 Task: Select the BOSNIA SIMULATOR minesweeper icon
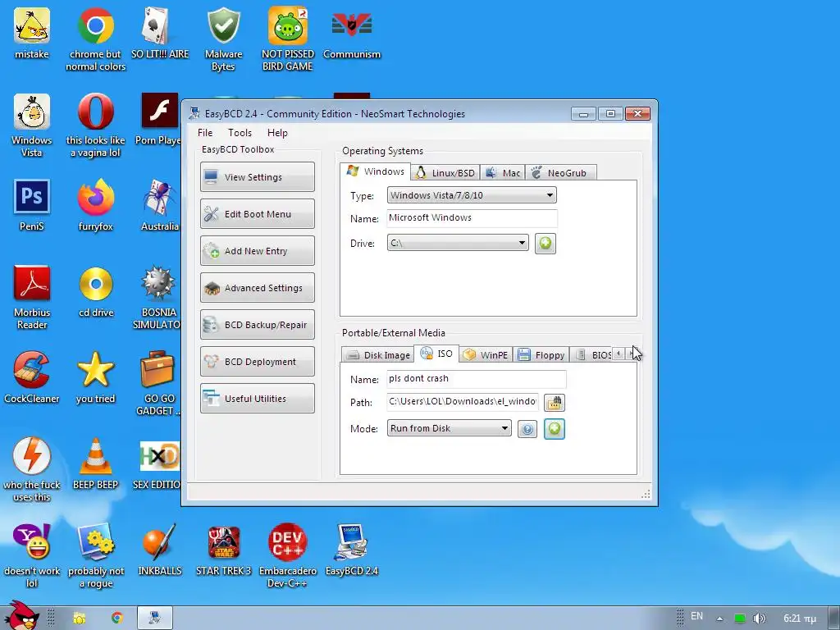click(157, 297)
